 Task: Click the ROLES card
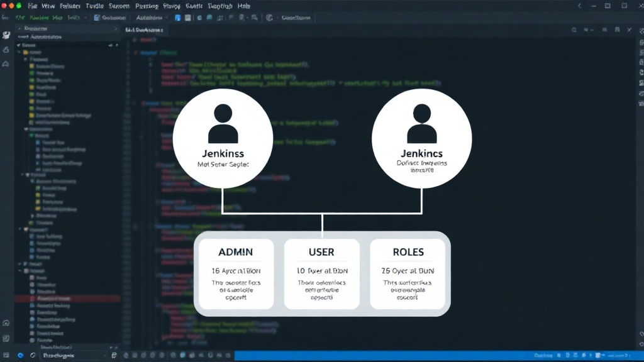pyautogui.click(x=408, y=274)
